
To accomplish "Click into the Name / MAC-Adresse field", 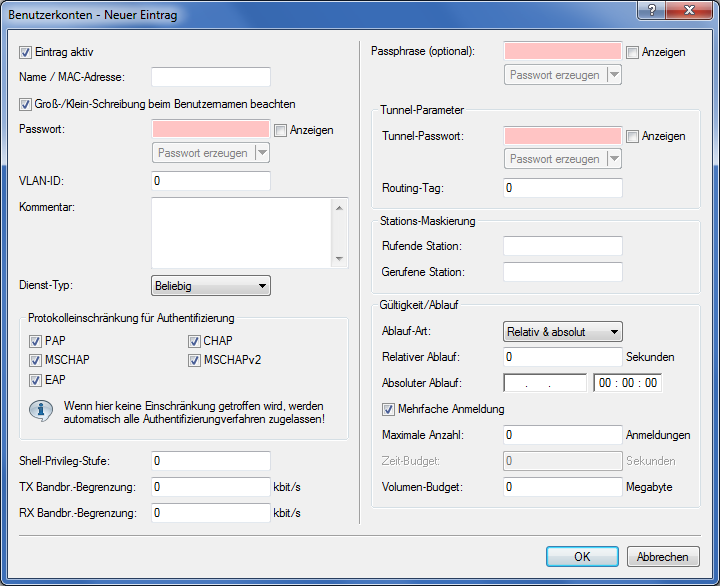I will 210,77.
